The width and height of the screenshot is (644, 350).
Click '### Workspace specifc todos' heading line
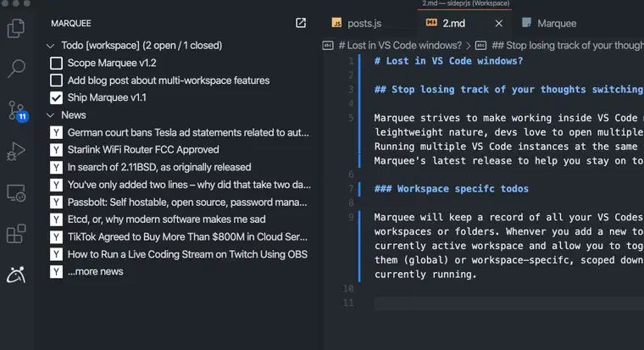tap(452, 189)
